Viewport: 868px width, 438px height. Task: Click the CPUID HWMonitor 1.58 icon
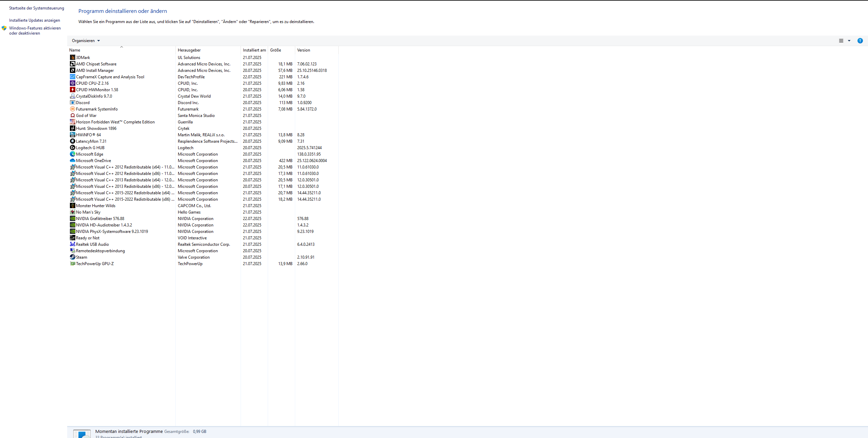coord(72,89)
